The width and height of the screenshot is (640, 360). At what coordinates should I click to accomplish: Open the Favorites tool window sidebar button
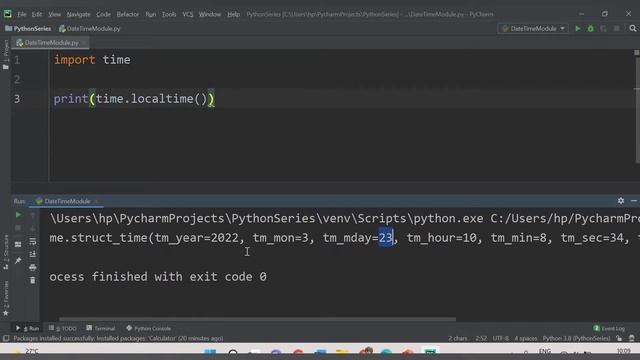point(6,298)
